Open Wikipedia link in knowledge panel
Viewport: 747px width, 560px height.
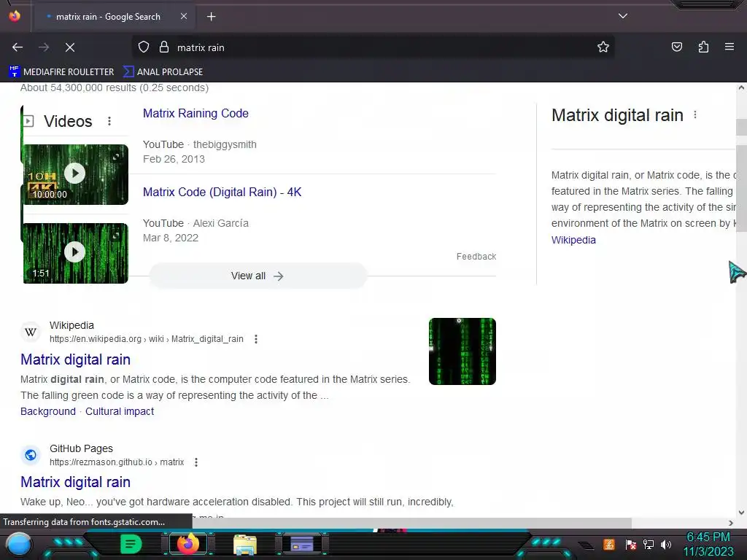[573, 240]
